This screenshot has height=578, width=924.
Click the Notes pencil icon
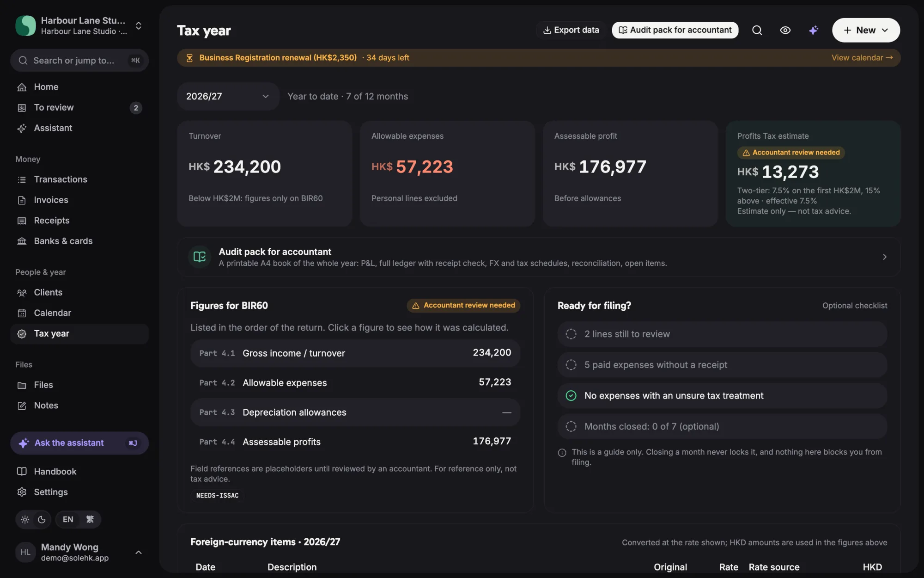click(22, 406)
